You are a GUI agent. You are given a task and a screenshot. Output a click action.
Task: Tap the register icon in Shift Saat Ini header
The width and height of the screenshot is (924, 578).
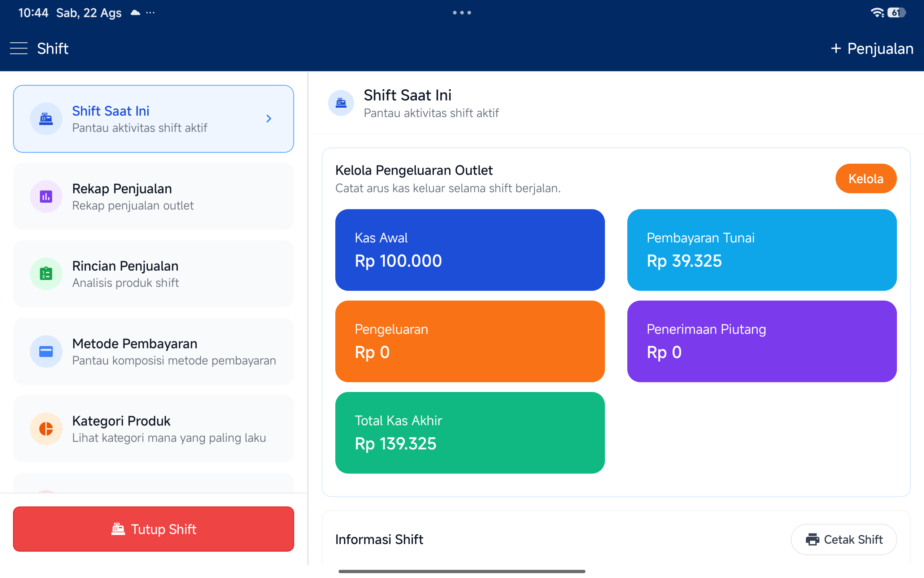coord(341,103)
